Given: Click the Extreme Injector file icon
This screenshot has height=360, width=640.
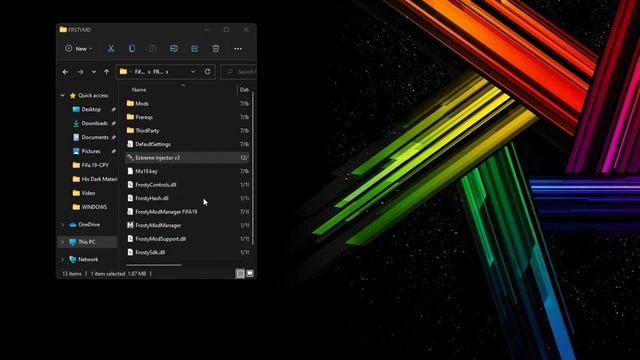Looking at the screenshot, I should (130, 158).
